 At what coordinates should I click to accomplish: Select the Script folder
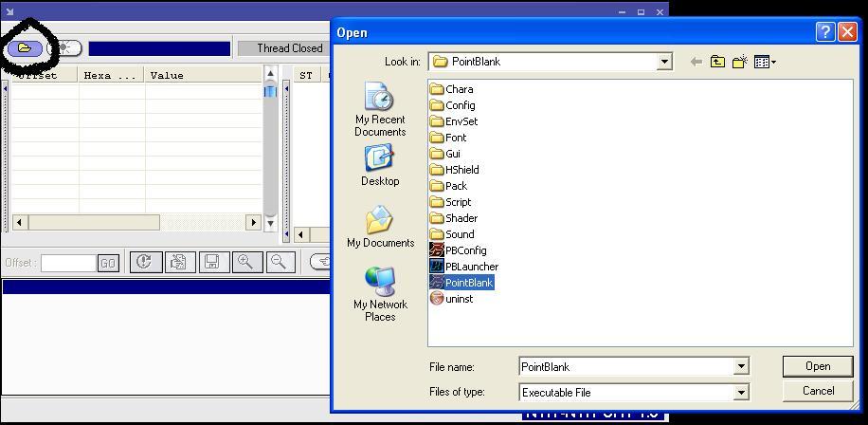[x=451, y=202]
